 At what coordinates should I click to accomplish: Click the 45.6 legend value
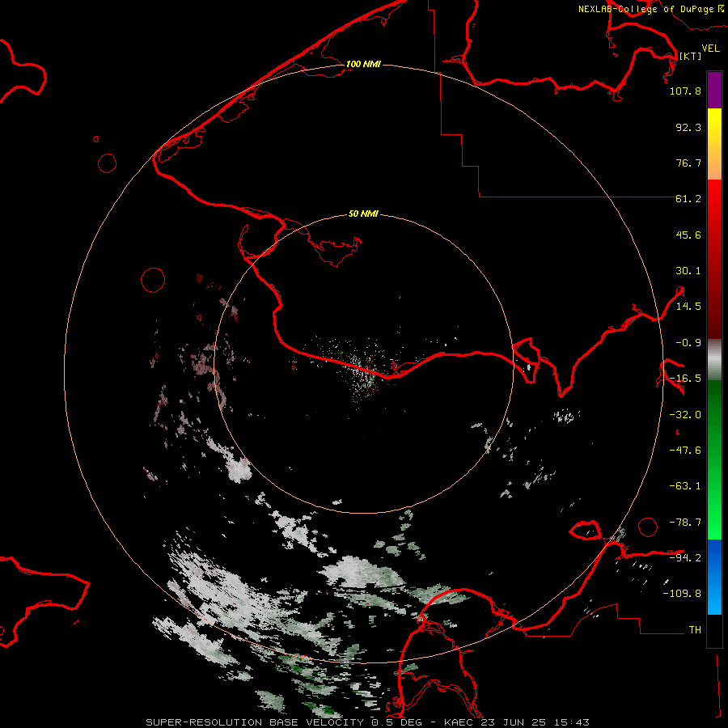(x=688, y=235)
